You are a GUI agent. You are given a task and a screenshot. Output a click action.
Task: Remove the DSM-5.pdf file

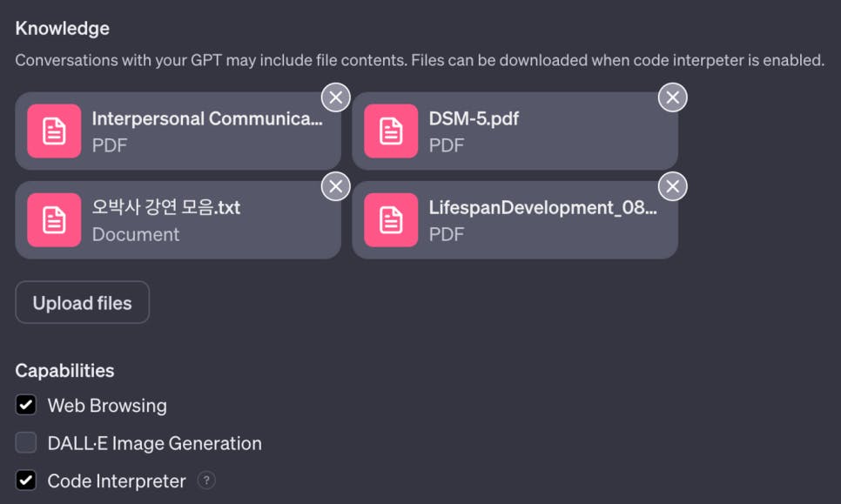click(x=672, y=97)
